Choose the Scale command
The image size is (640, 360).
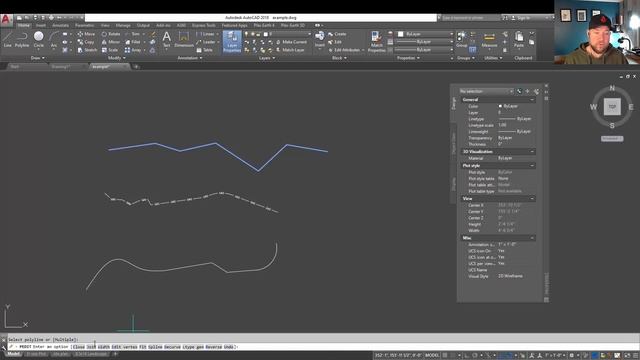(x=110, y=50)
